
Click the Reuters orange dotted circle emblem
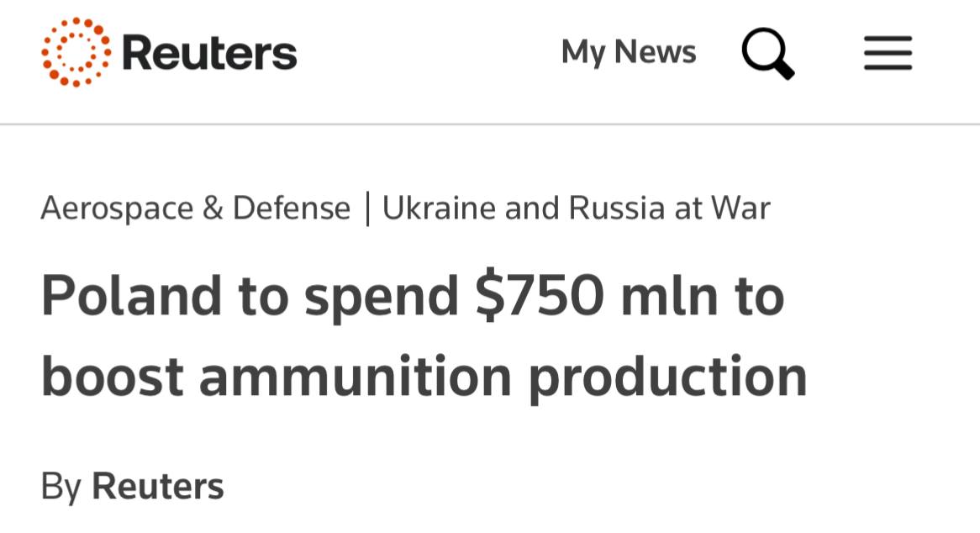tap(76, 52)
